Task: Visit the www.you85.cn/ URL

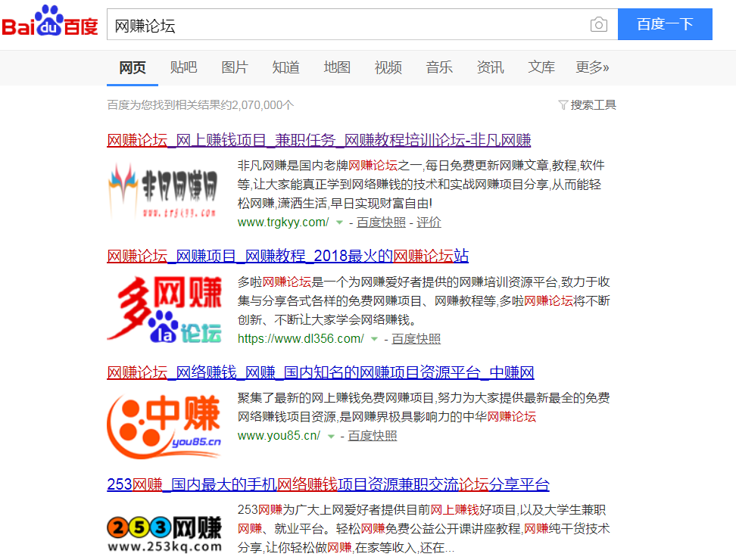Action: 279,436
